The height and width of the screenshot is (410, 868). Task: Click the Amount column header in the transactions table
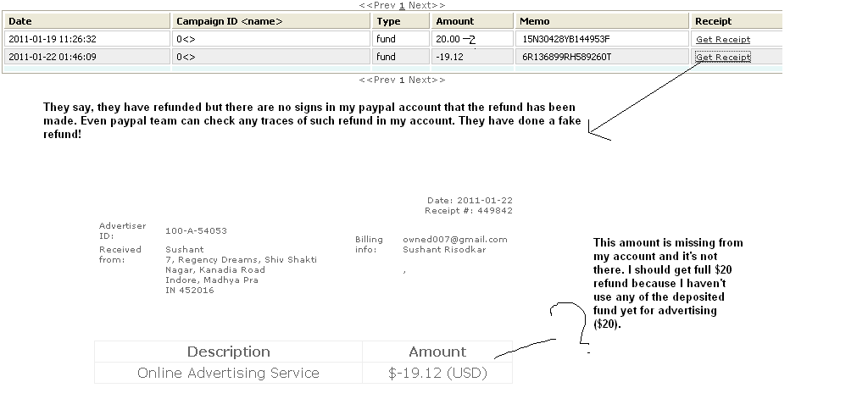pyautogui.click(x=454, y=21)
